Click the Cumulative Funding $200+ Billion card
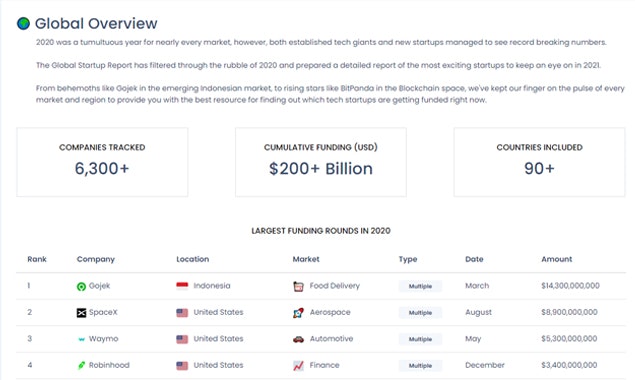 [x=321, y=162]
